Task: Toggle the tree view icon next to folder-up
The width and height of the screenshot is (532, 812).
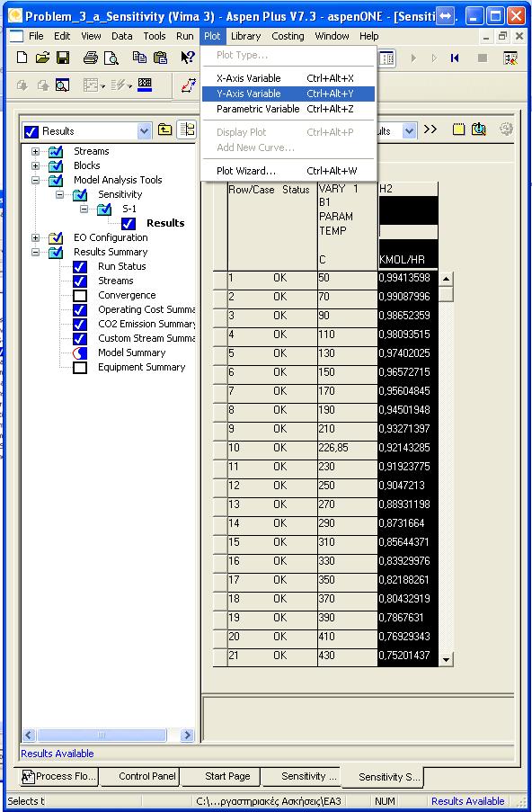Action: click(x=187, y=129)
